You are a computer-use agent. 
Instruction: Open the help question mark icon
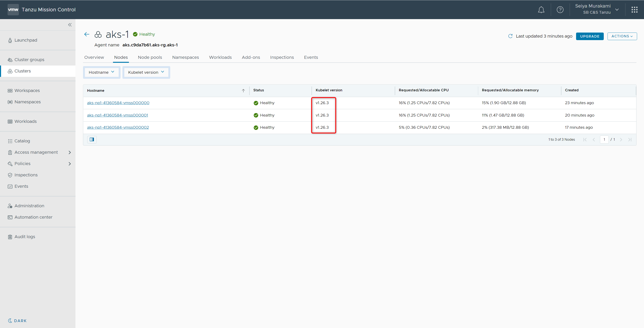click(560, 10)
